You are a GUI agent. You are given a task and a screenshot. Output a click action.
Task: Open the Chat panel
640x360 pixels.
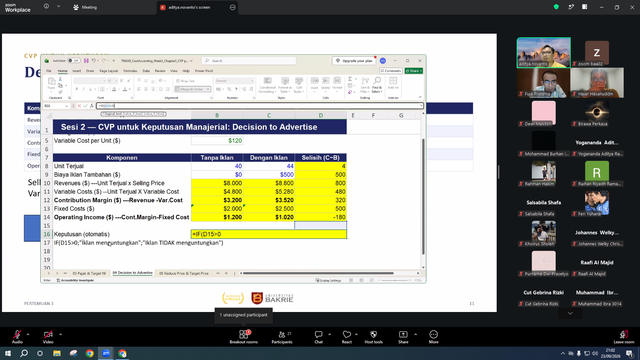(x=318, y=337)
